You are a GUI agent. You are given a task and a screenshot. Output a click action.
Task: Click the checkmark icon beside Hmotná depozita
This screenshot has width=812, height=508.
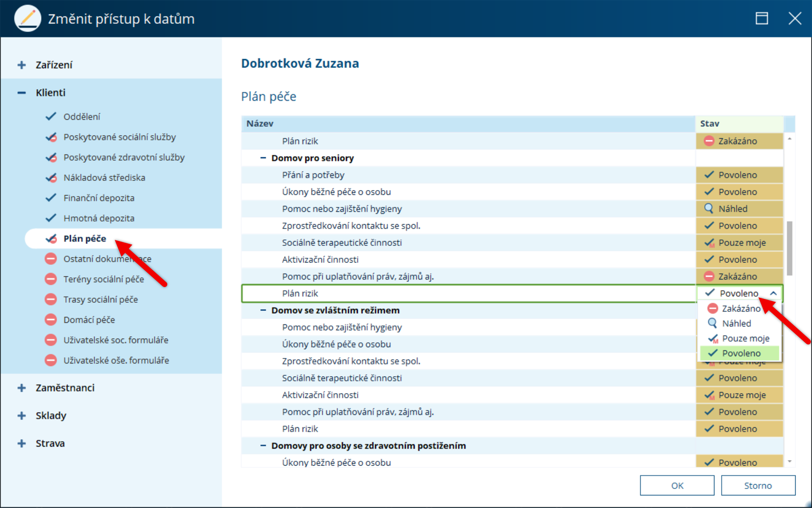[51, 218]
